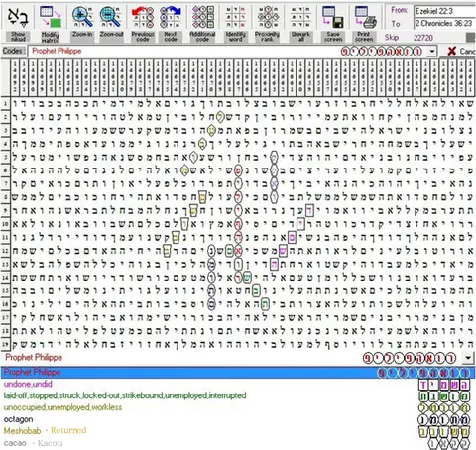476x450 pixels.
Task: Click matrix row number 5
Action: (x=5, y=158)
